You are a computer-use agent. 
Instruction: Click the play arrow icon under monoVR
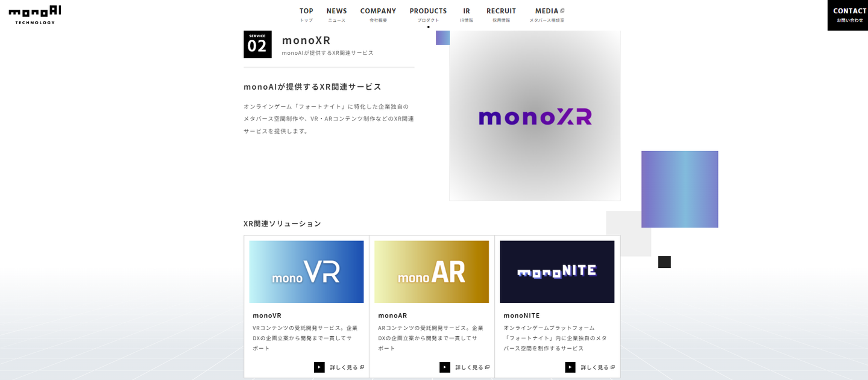(319, 367)
